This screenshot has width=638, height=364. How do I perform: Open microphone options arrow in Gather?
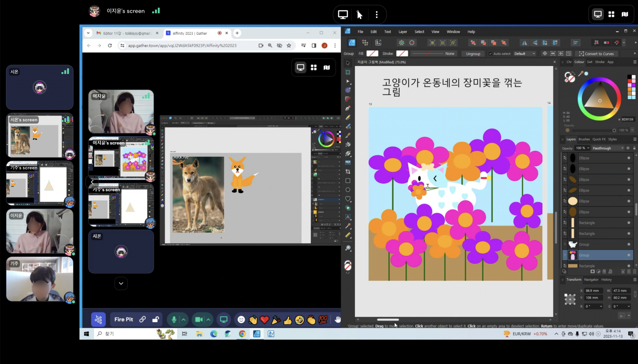pos(183,319)
